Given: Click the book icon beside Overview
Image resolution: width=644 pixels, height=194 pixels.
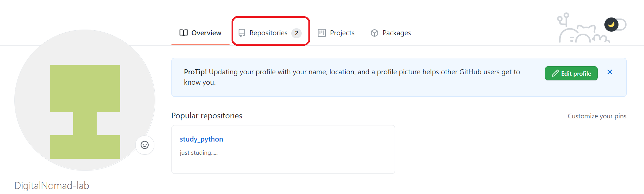Looking at the screenshot, I should tap(183, 33).
